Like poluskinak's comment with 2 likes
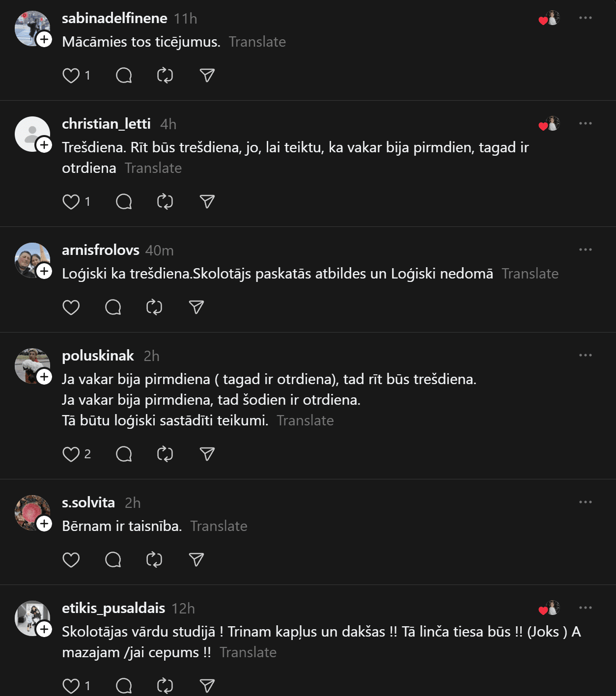This screenshot has height=696, width=616. point(71,454)
